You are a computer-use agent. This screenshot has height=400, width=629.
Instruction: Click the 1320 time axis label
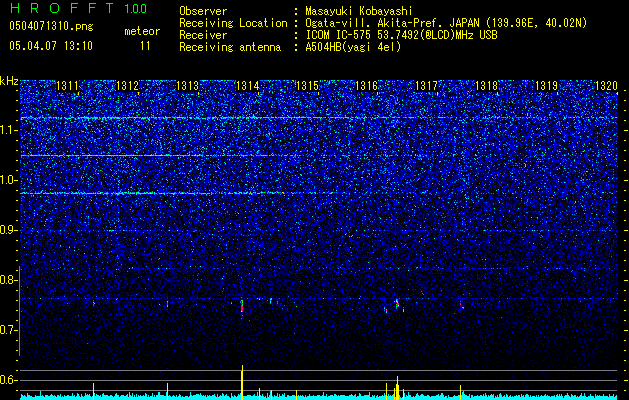(606, 86)
